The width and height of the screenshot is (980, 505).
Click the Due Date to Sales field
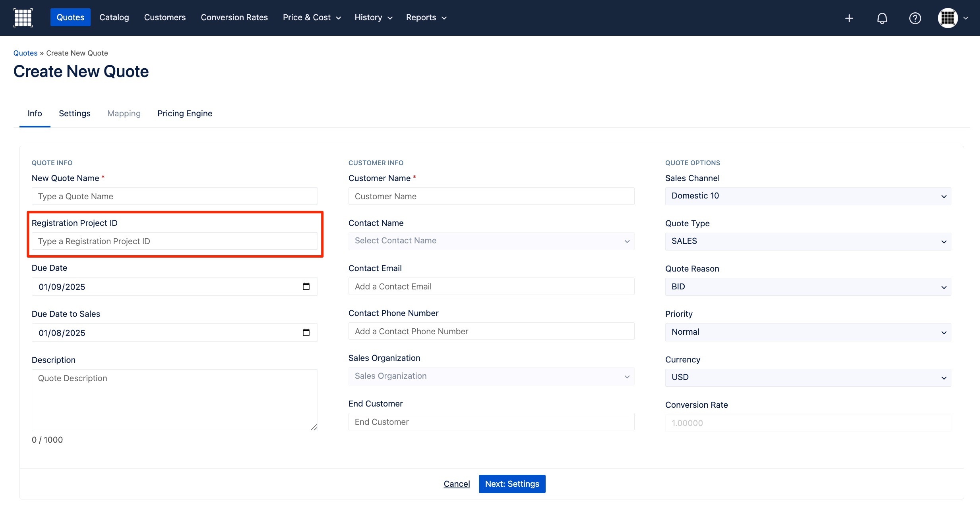pyautogui.click(x=175, y=332)
